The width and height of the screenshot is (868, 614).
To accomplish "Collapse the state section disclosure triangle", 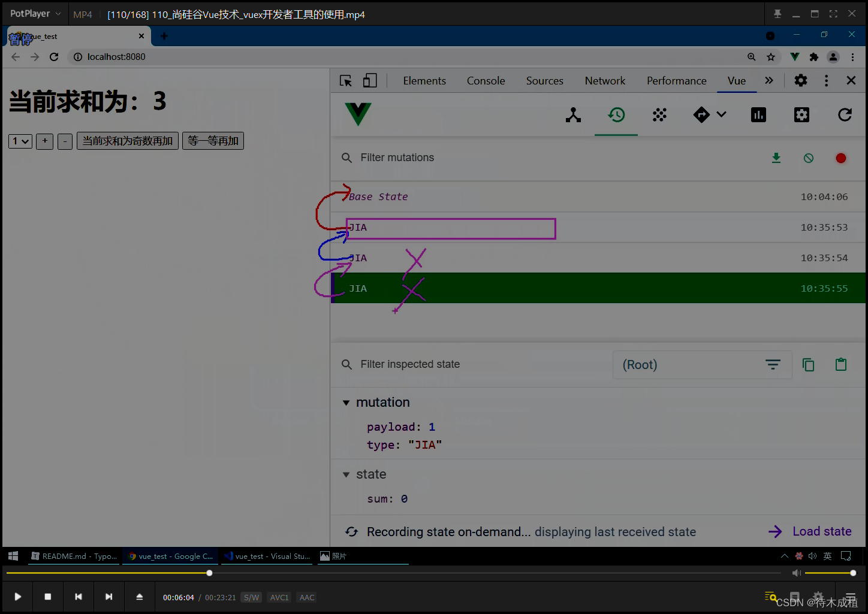I will [346, 474].
